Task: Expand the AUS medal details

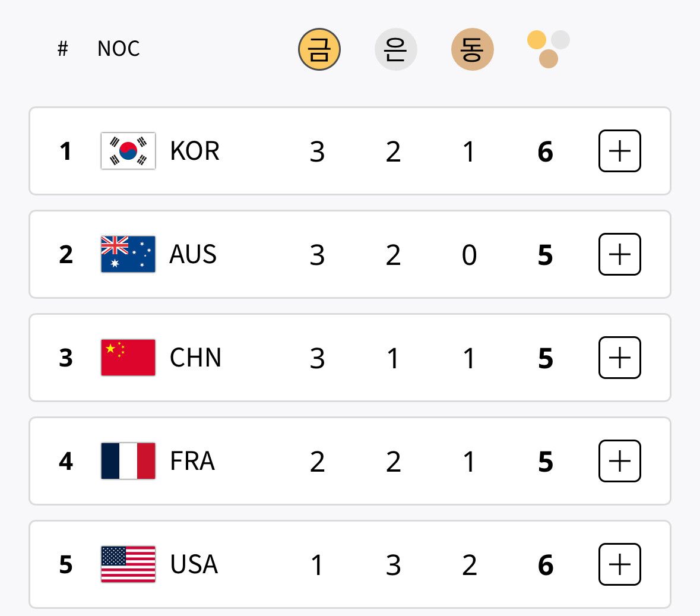Action: pyautogui.click(x=619, y=254)
